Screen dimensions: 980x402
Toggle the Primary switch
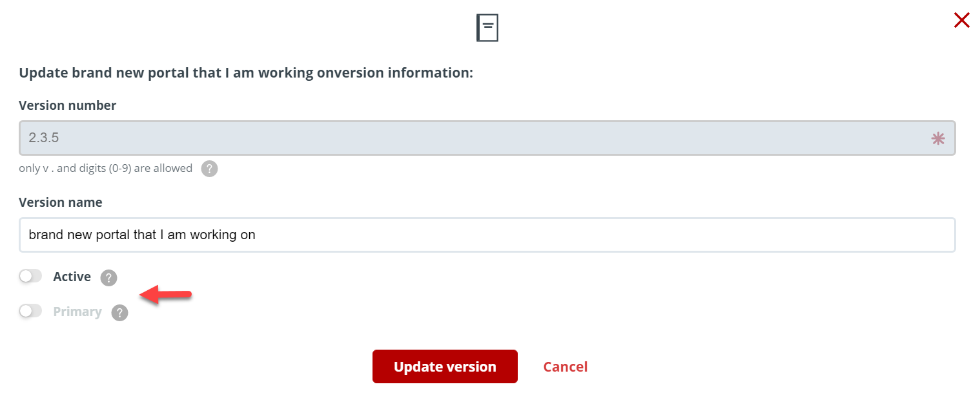click(x=30, y=312)
